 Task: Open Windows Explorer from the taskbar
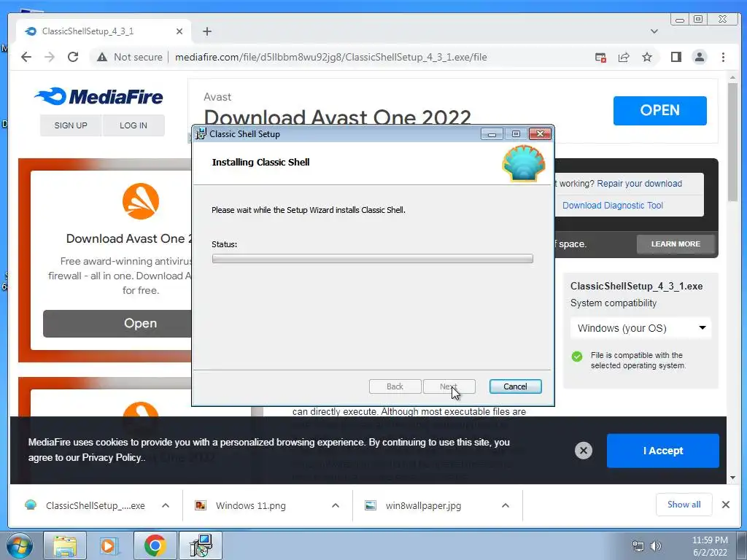[x=65, y=545]
